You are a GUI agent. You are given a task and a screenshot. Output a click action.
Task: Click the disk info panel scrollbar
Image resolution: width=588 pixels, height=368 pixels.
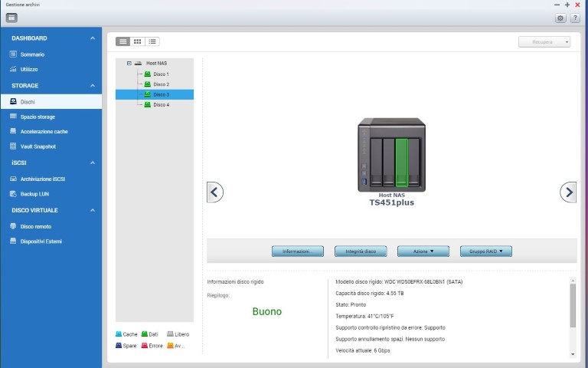point(572,307)
